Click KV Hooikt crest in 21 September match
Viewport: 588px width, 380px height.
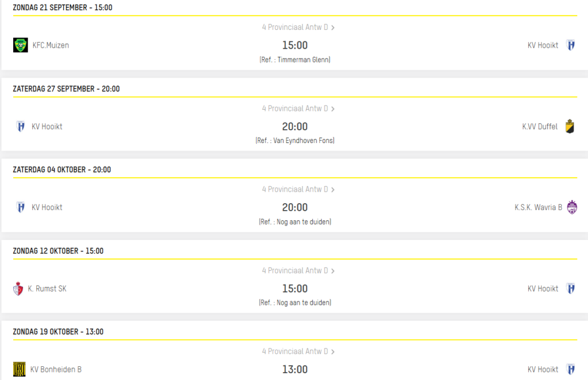click(570, 45)
